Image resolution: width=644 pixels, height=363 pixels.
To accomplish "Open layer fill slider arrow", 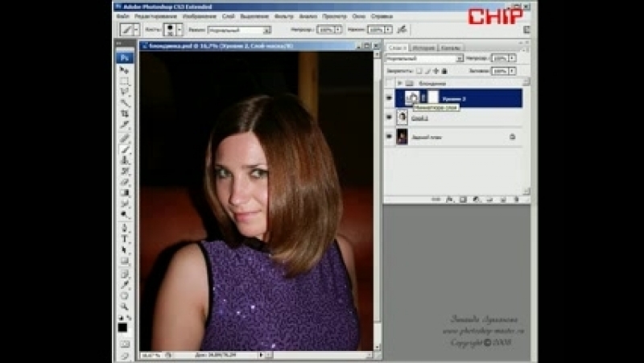I will click(512, 71).
